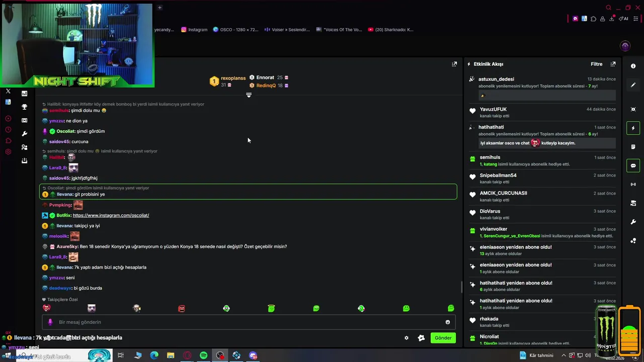Screen dimensions: 644x362
Task: Open the stream info icon in right rail
Action: [x=633, y=66]
